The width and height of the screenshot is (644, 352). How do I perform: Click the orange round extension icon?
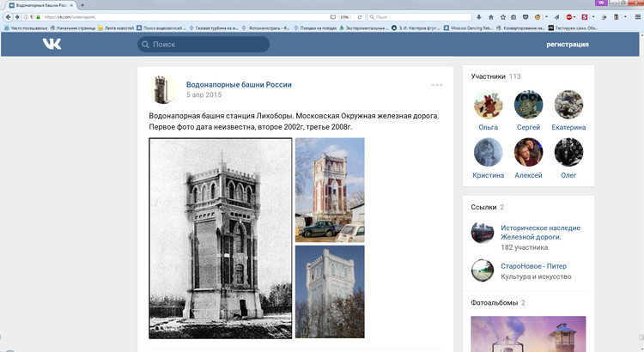click(x=538, y=17)
